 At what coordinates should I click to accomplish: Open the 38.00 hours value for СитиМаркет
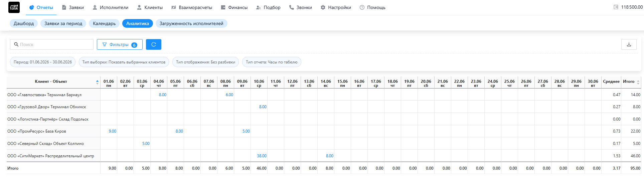click(262, 156)
